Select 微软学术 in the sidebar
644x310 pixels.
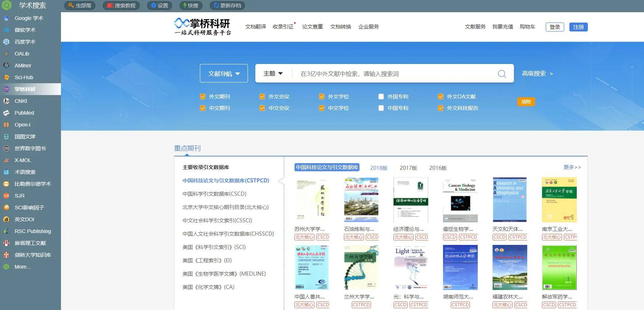coord(25,30)
